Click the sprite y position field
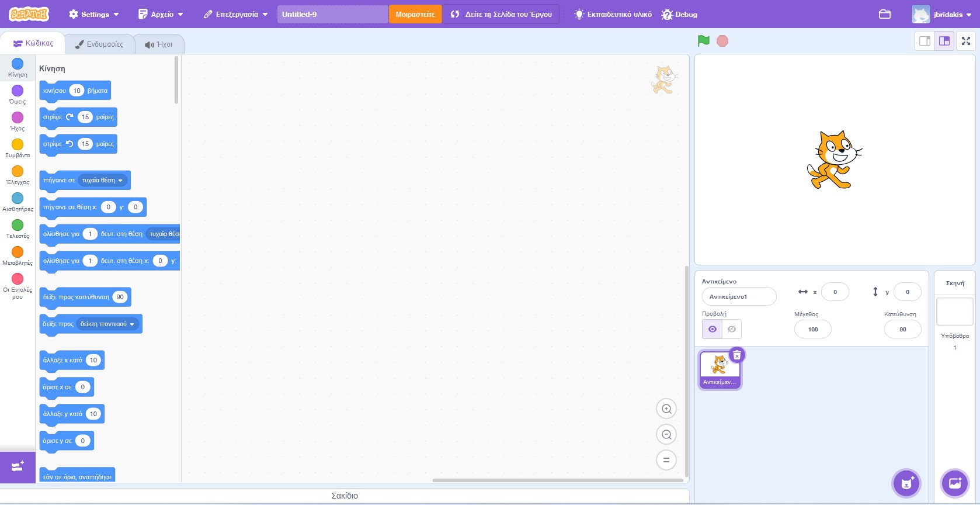Screen dimensions: 980x505 [x=908, y=292]
